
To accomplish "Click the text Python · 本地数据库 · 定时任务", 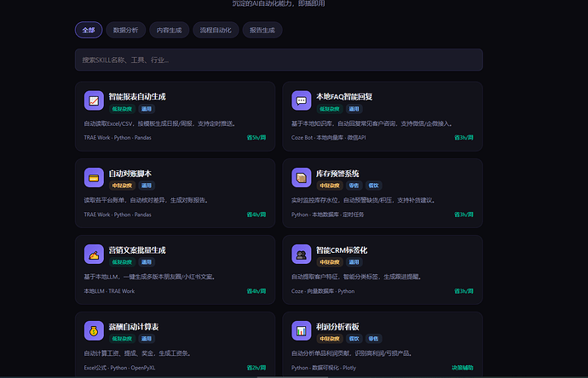I will 328,215.
